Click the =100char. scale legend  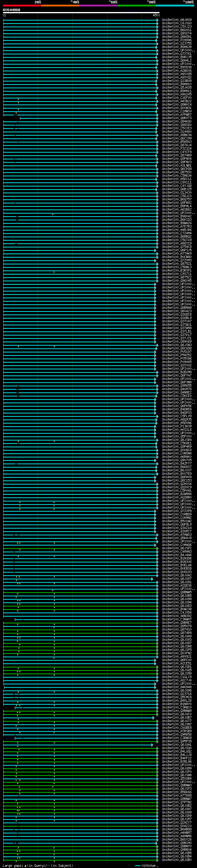146,866
